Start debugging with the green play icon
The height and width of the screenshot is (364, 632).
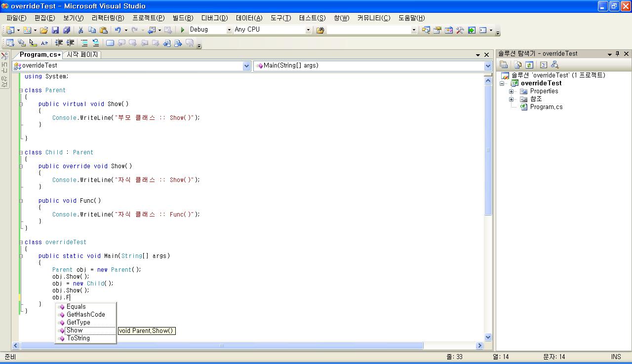183,30
